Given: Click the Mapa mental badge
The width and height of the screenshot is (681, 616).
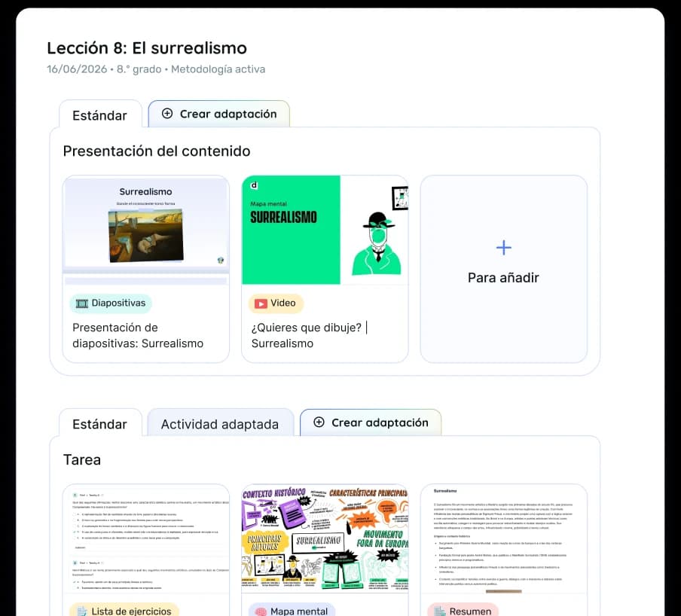Looking at the screenshot, I should click(292, 610).
